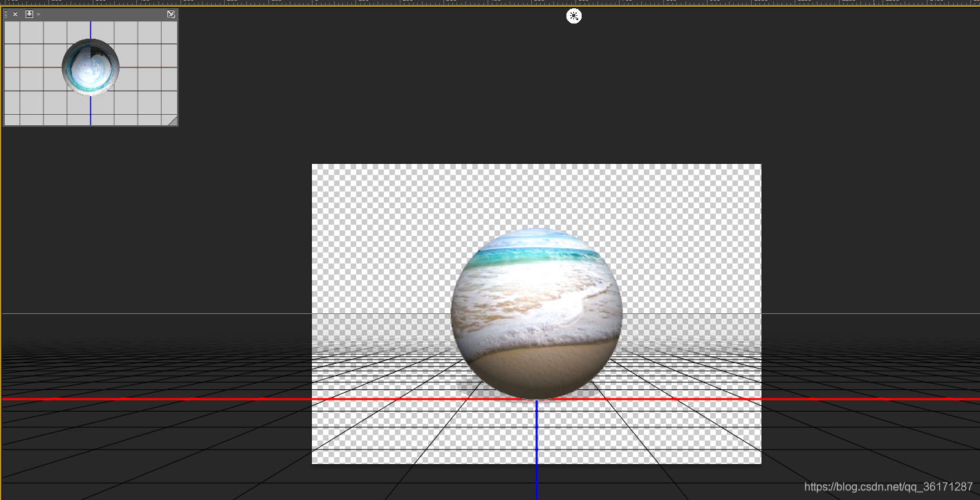Click the blue Z axis line below sphere
Image resolution: width=980 pixels, height=500 pixels.
click(x=537, y=450)
